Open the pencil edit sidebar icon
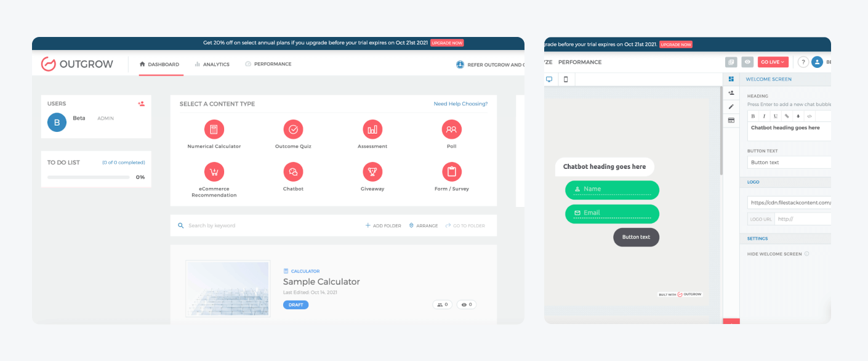Screen dimensions: 868x361 [x=731, y=107]
